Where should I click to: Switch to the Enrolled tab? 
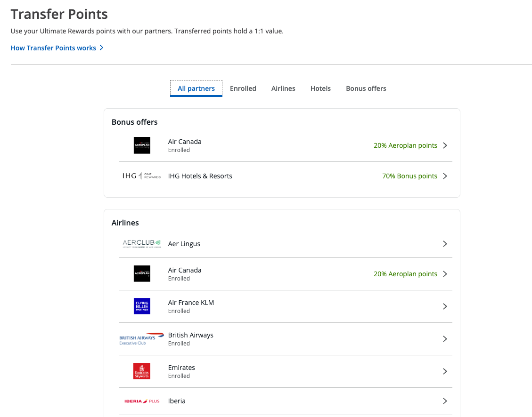point(243,88)
